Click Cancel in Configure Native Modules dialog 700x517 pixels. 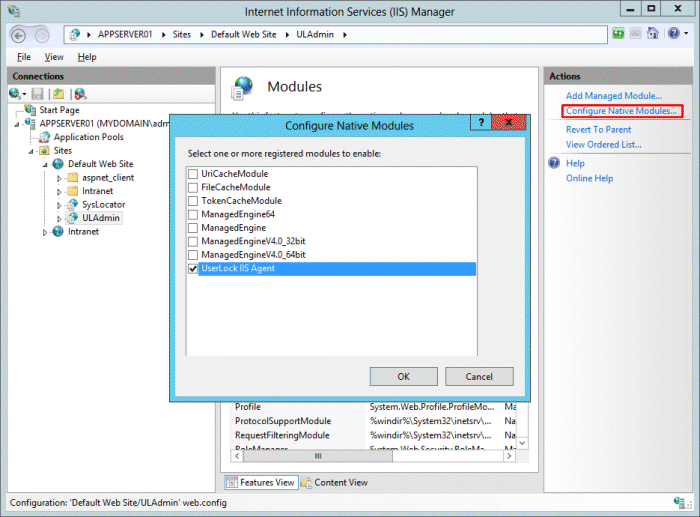(479, 376)
